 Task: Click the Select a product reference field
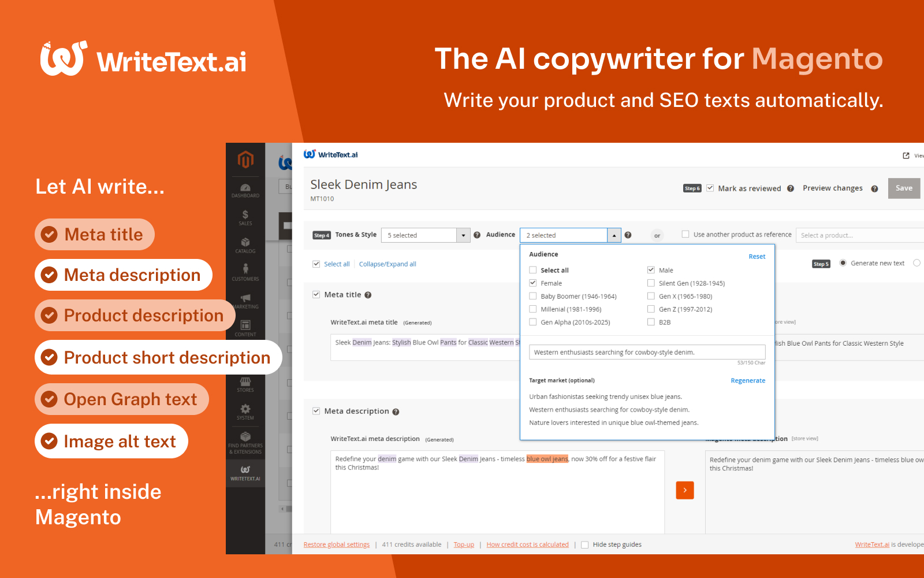pyautogui.click(x=860, y=235)
